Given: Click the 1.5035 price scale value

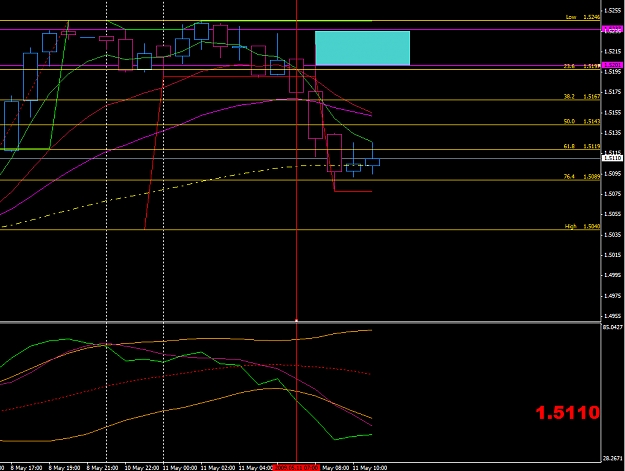Looking at the screenshot, I should point(613,234).
